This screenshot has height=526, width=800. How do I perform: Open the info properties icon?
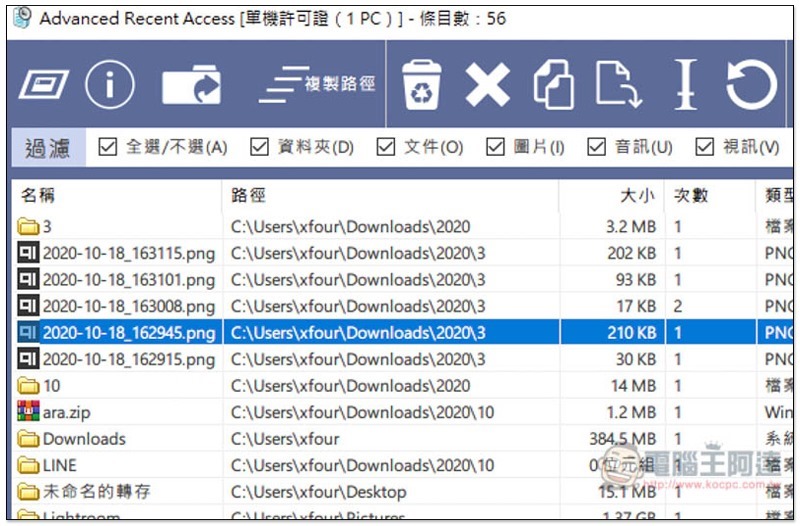pos(110,85)
